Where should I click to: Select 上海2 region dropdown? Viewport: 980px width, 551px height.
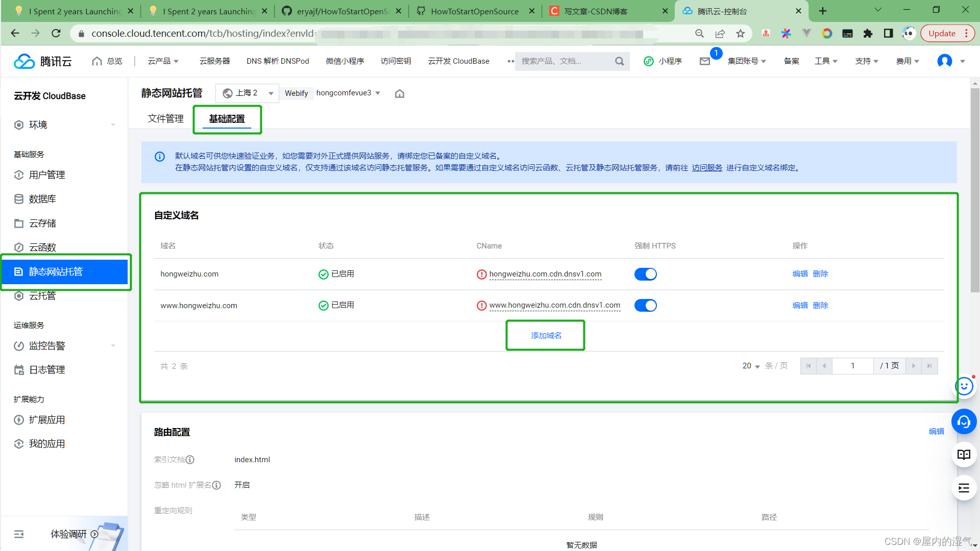[x=247, y=93]
